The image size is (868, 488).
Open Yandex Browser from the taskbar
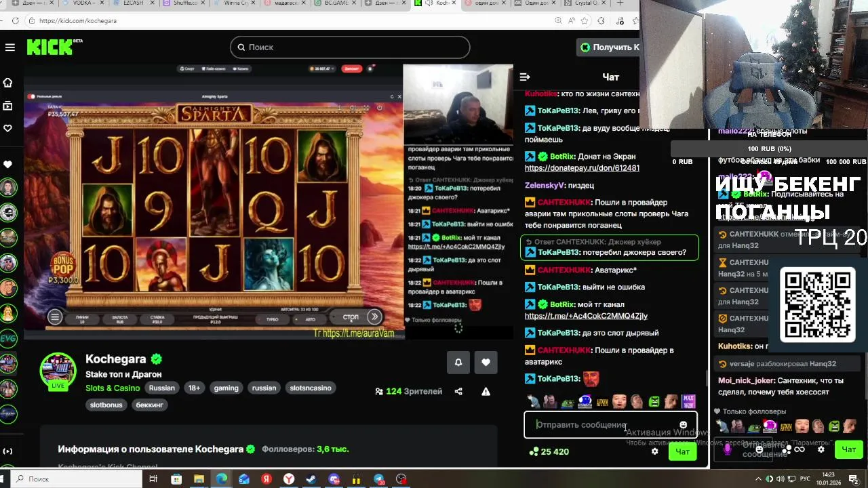pyautogui.click(x=289, y=479)
